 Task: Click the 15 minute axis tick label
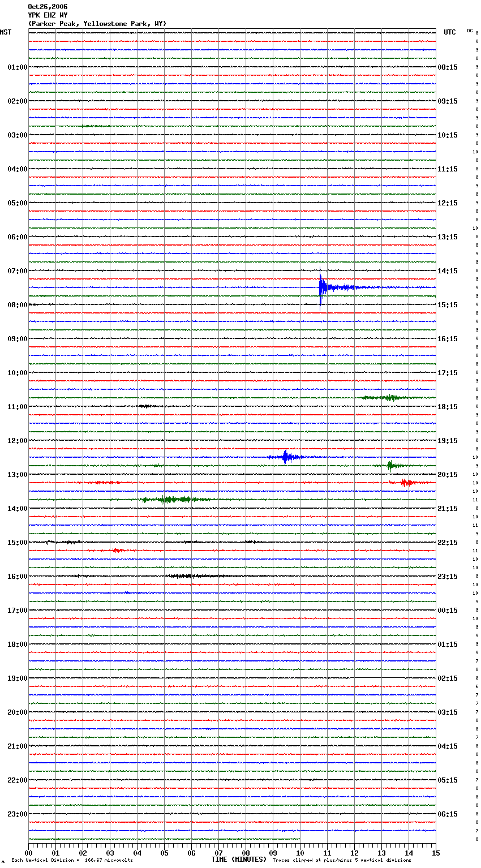436,853
